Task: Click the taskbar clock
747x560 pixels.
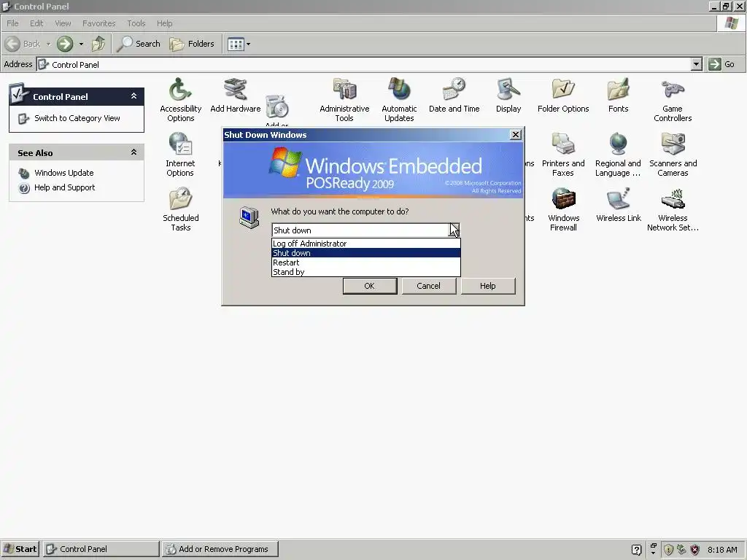Action: coord(722,550)
